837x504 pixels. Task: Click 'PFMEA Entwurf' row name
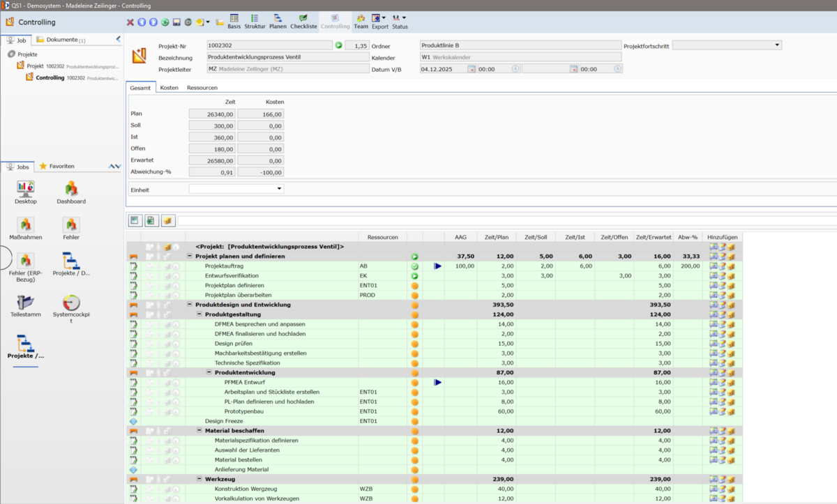[x=244, y=382]
